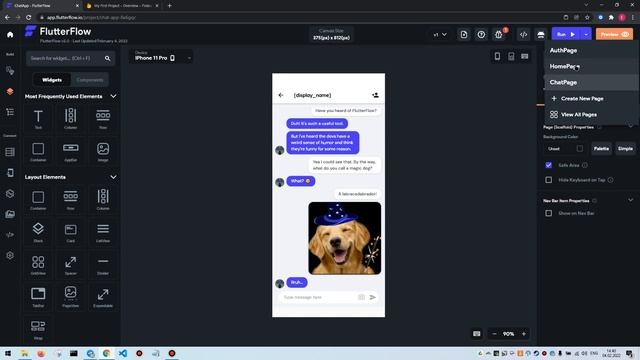Click the search magnifier icon
The width and height of the screenshot is (640, 360).
[x=107, y=58]
